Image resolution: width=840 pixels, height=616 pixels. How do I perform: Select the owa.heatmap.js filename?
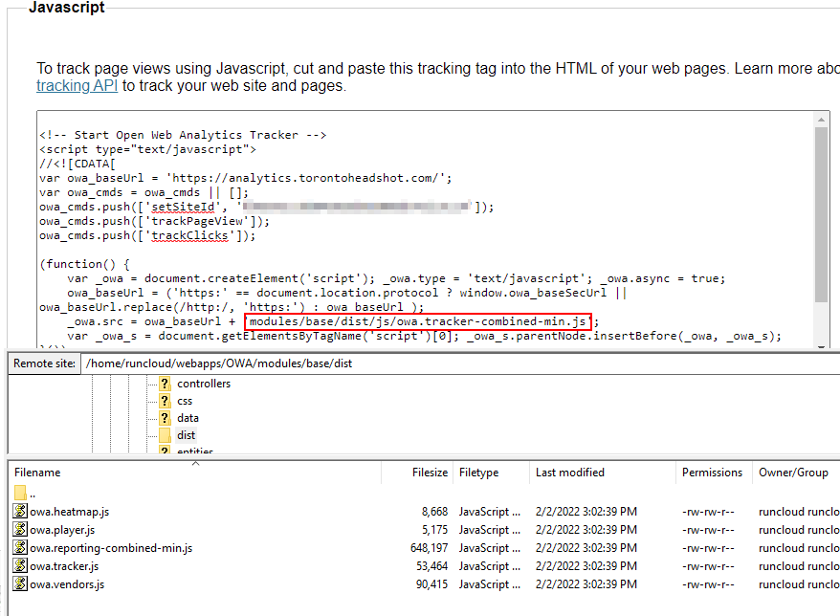[x=70, y=512]
